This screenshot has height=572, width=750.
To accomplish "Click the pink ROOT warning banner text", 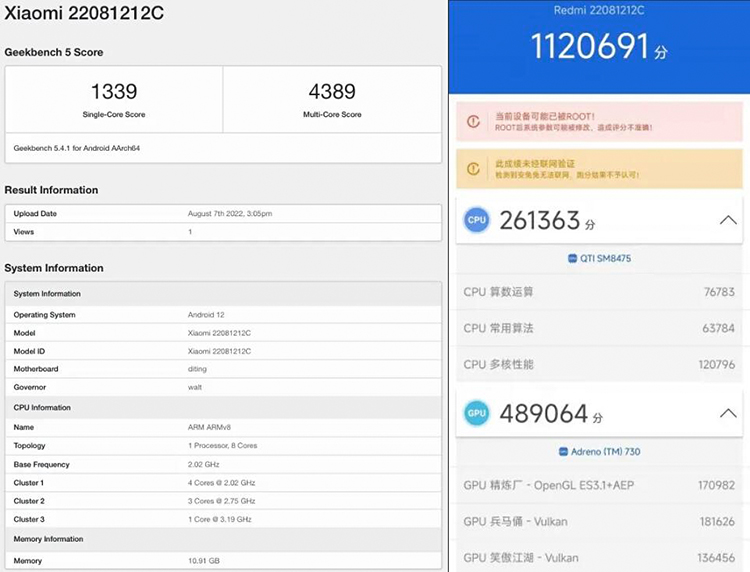I will click(574, 121).
